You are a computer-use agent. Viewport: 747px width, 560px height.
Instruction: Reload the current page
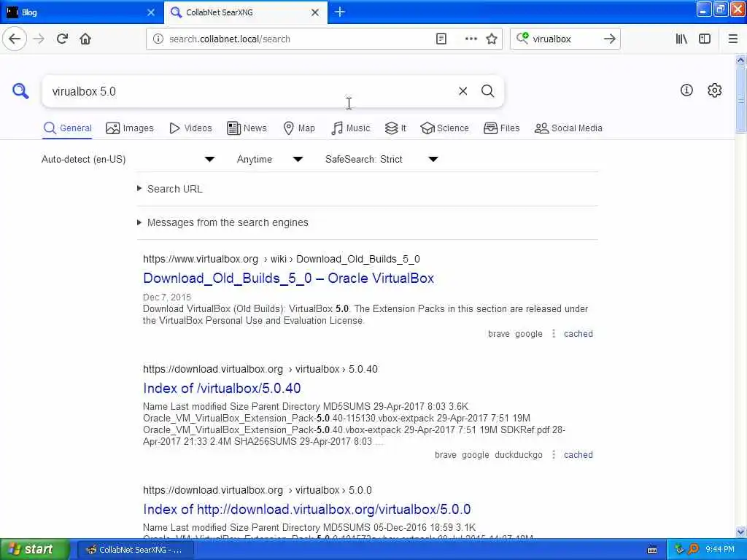coord(62,39)
